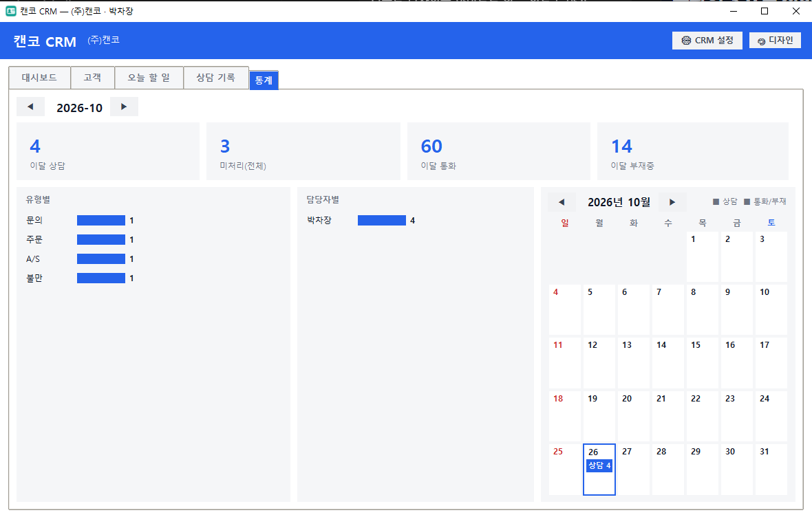The height and width of the screenshot is (517, 812).
Task: Open CRM 설정 settings
Action: 707,41
